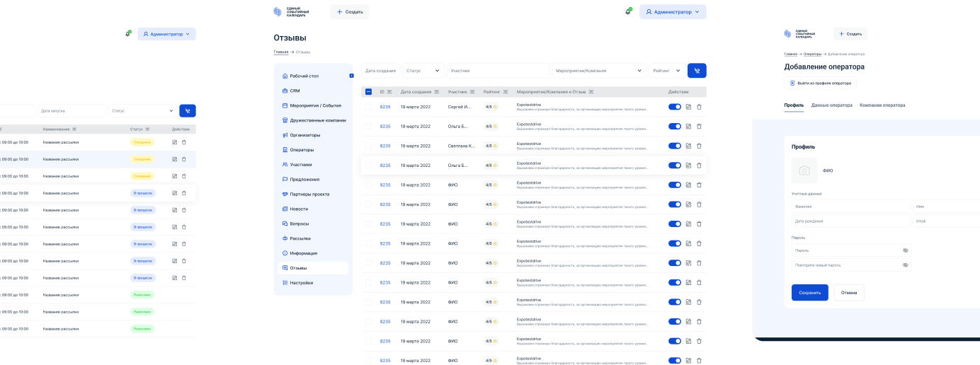
Task: Open Операторы in the left sidebar
Action: click(x=302, y=150)
